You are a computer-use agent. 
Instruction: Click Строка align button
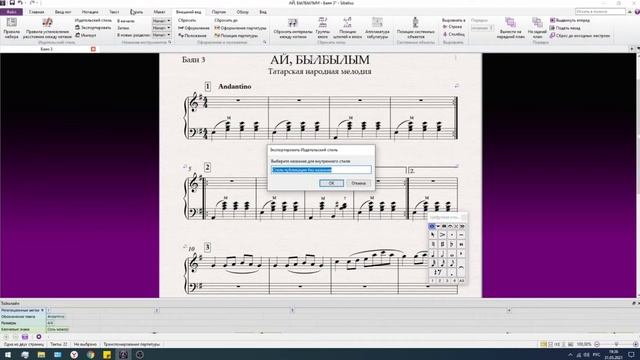click(452, 27)
